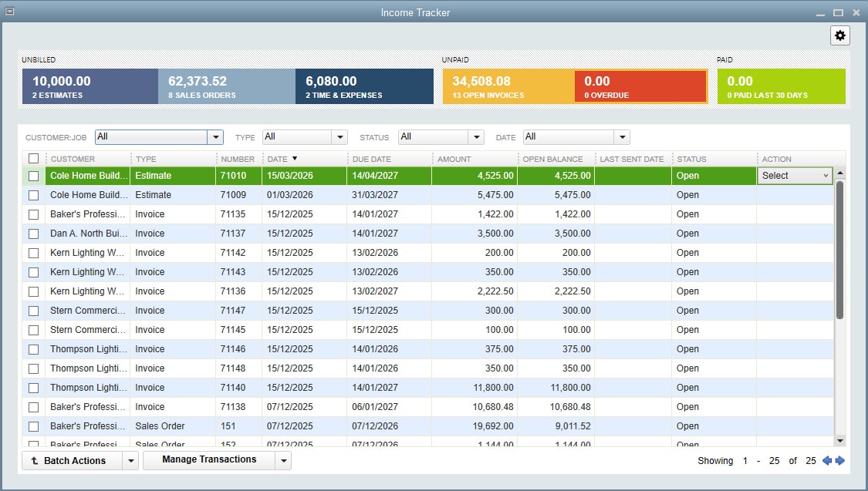Viewport: 868px width, 491px height.
Task: Click the Date column sort arrow
Action: [x=295, y=159]
